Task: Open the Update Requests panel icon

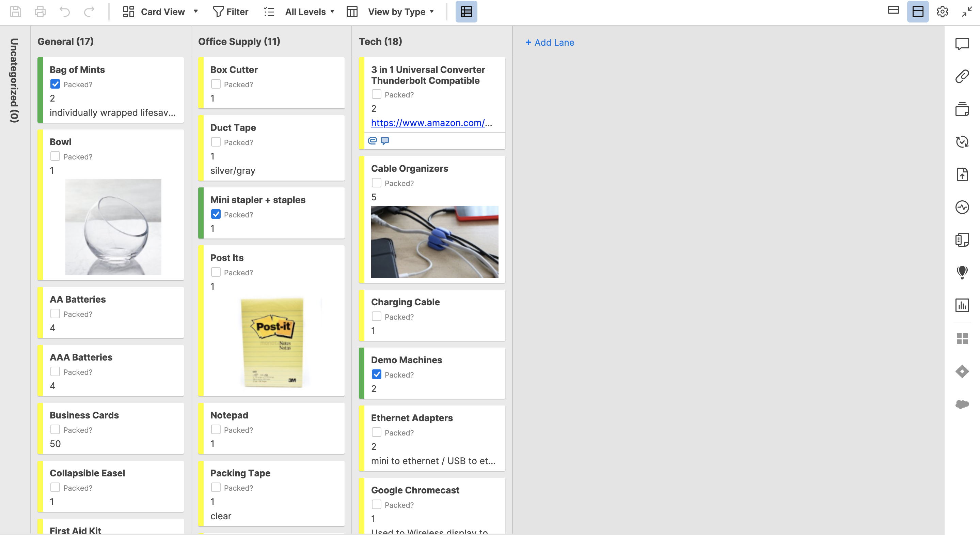Action: click(x=962, y=142)
